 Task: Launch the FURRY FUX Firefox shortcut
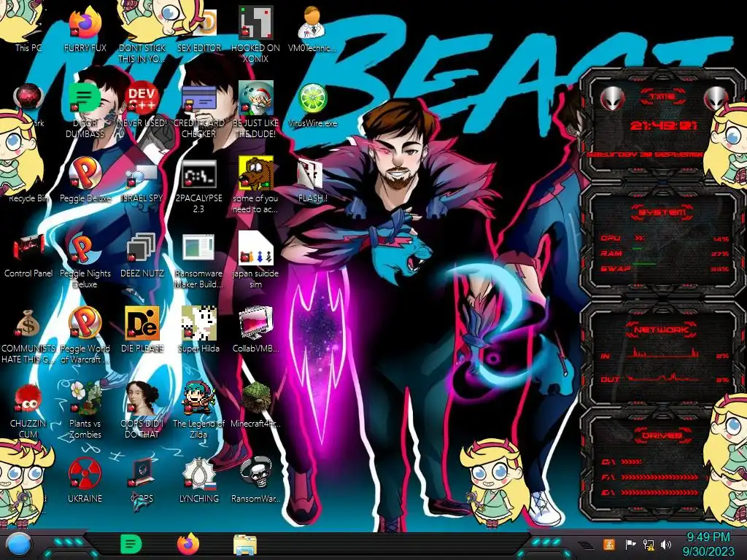[x=85, y=28]
